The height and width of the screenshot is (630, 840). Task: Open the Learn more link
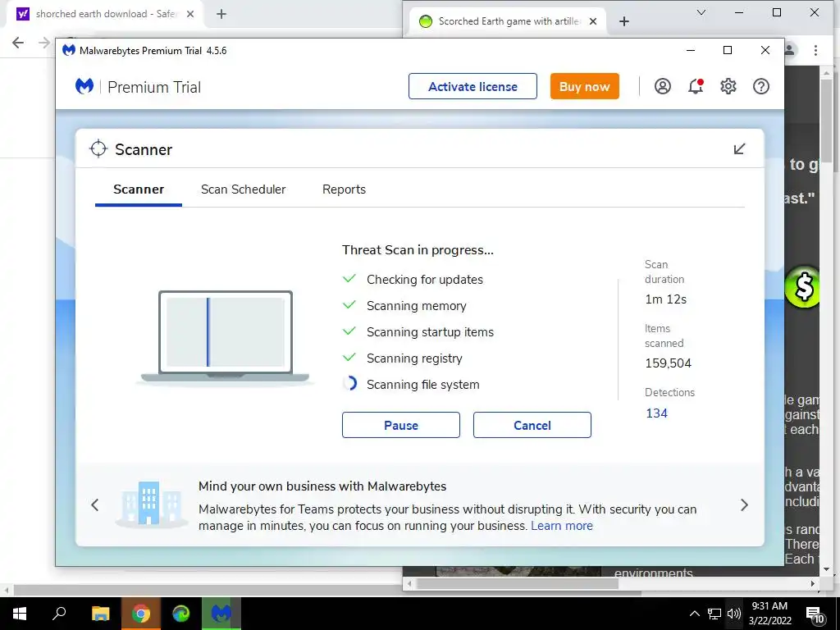(561, 526)
